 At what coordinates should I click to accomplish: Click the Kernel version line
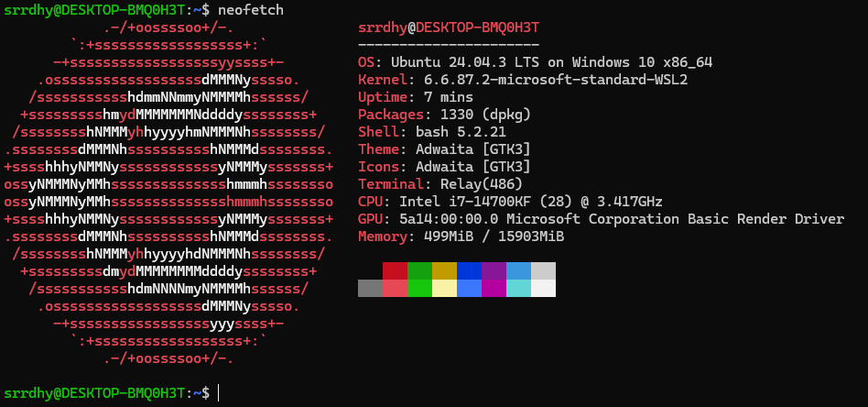522,80
